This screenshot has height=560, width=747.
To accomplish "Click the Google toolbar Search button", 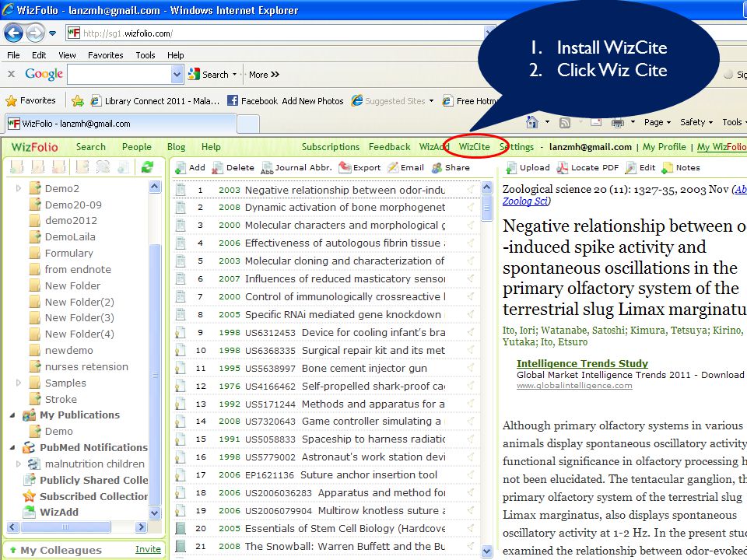I will [209, 75].
